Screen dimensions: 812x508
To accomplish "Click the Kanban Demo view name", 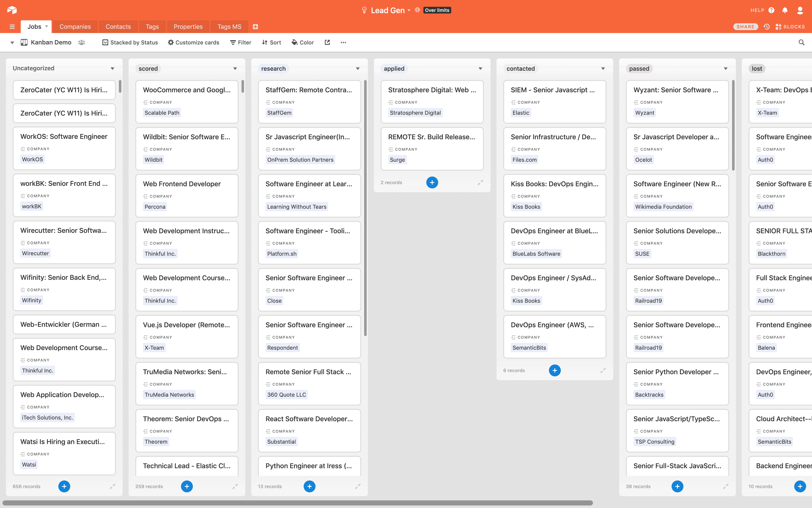I will coord(51,42).
